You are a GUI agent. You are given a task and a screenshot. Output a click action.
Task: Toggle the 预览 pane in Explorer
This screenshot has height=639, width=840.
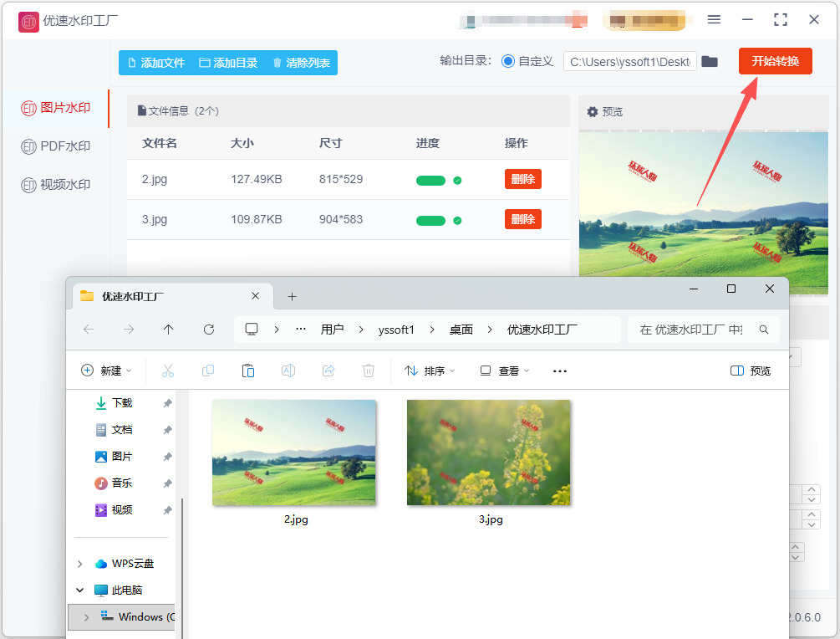(x=750, y=371)
